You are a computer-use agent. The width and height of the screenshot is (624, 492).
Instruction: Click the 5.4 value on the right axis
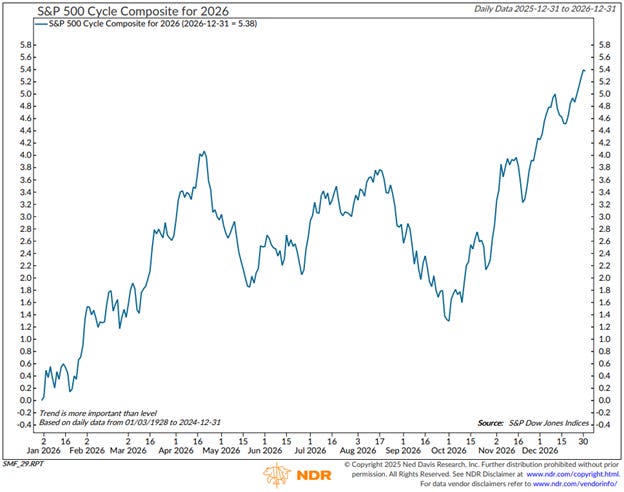tap(604, 70)
